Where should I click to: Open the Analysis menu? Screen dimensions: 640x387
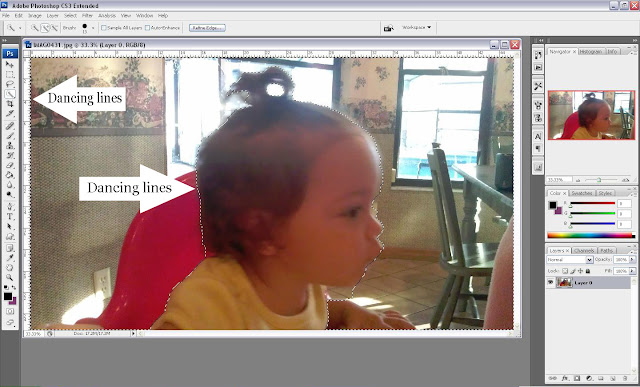click(107, 16)
